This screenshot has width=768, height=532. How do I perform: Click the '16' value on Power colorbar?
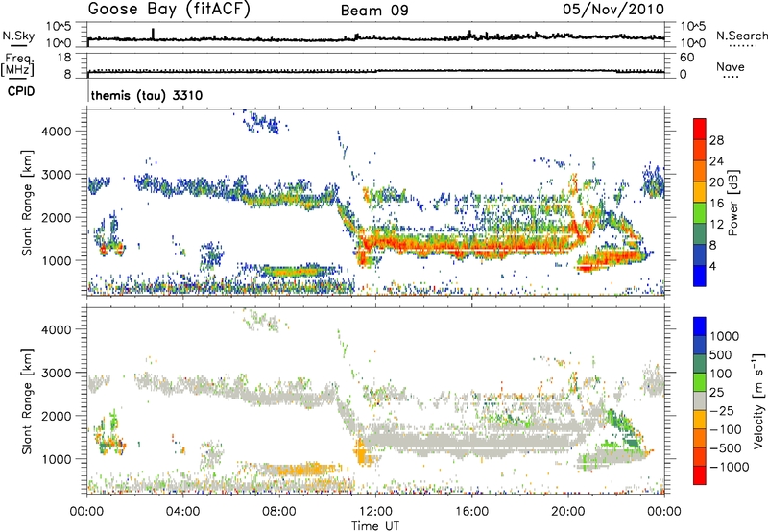[x=716, y=203]
